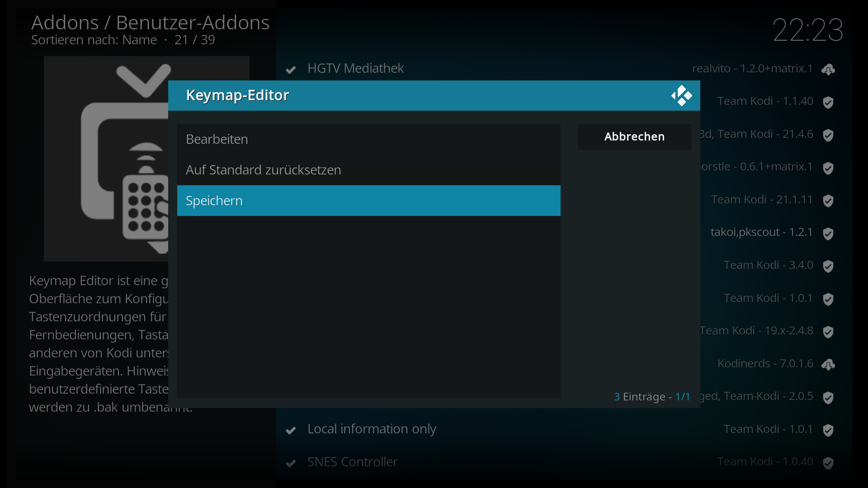The height and width of the screenshot is (488, 868).
Task: Open HGTV Mediathek addon entry
Action: click(x=561, y=68)
